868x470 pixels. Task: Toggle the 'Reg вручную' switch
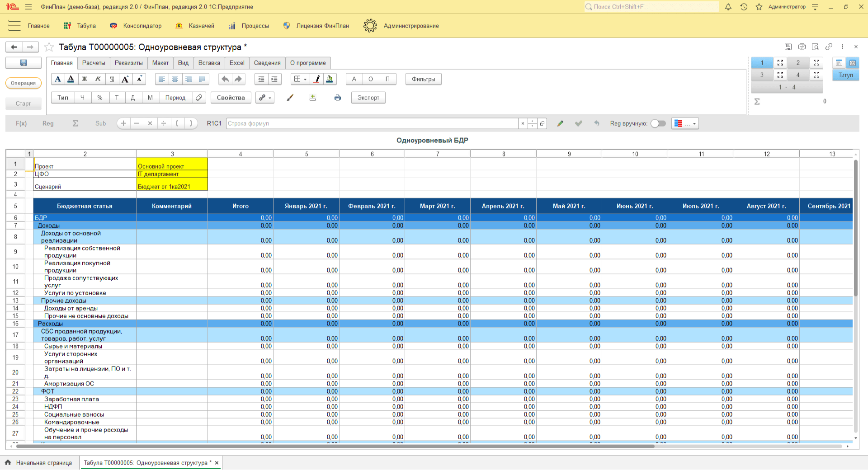(x=658, y=123)
